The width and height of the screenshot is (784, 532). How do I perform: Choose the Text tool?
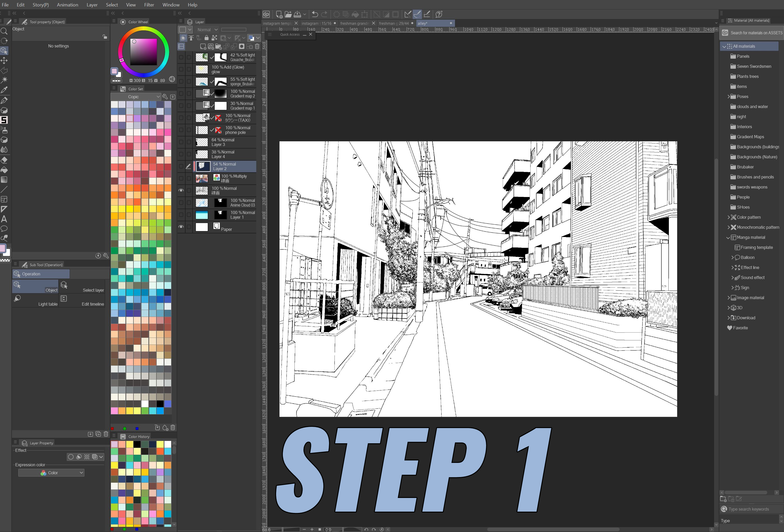tap(4, 219)
